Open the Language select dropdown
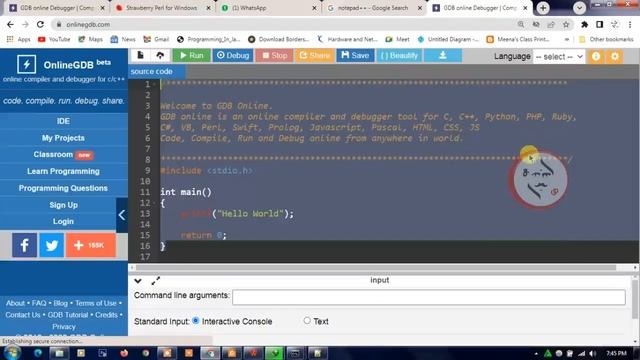This screenshot has width=640, height=360. pos(559,57)
